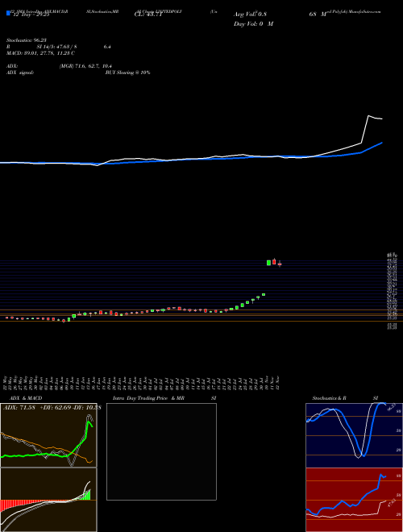Click the 'CL: 48.71' closing price text

tap(150, 15)
